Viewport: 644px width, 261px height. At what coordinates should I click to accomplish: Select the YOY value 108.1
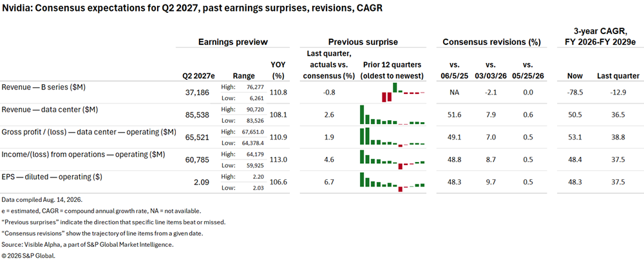279,115
